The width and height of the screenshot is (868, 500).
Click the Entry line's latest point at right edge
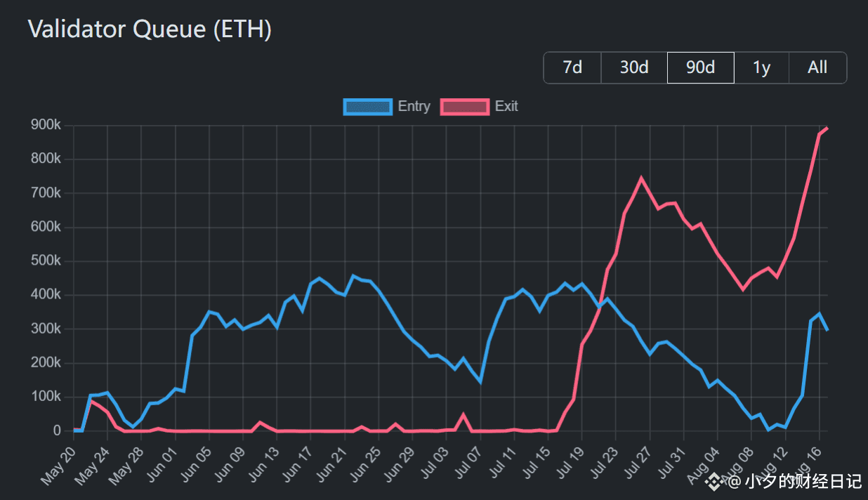click(827, 329)
